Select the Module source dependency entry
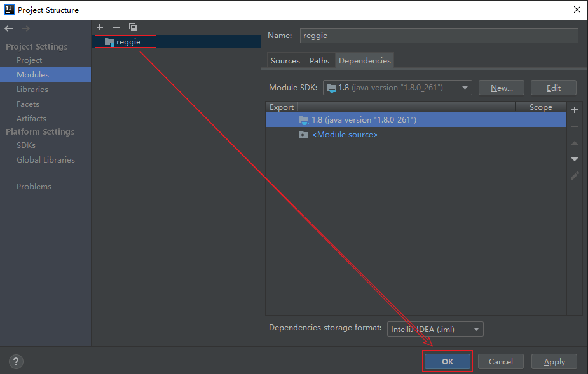Image resolution: width=588 pixels, height=374 pixels. pos(345,135)
